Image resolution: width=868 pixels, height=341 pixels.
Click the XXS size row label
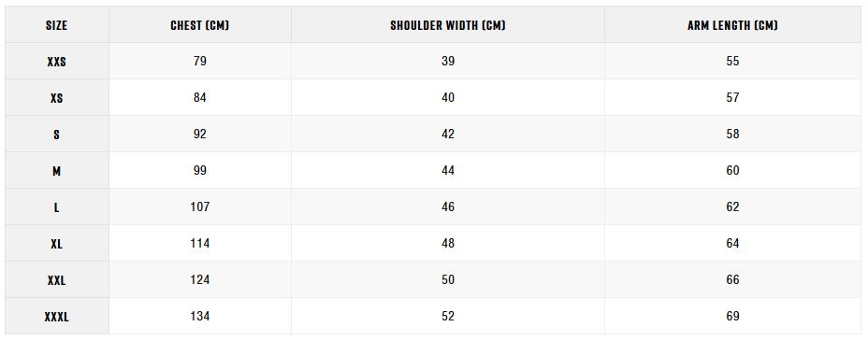coord(56,62)
